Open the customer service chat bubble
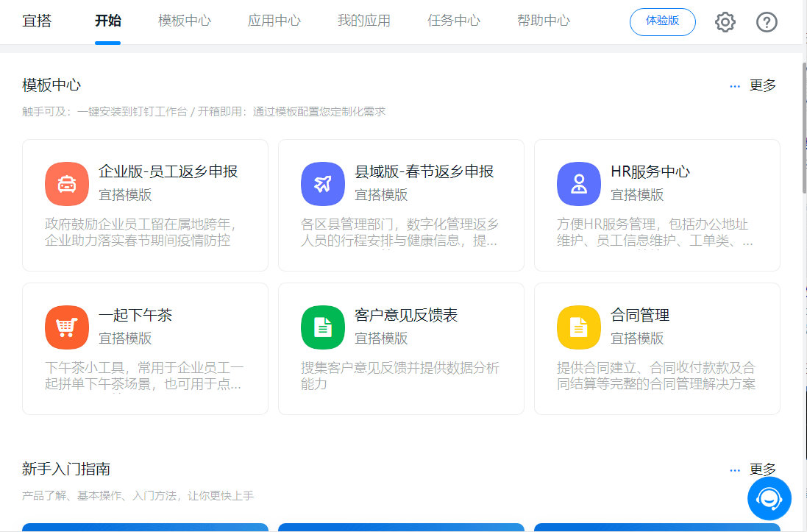This screenshot has height=532, width=807. click(x=769, y=498)
